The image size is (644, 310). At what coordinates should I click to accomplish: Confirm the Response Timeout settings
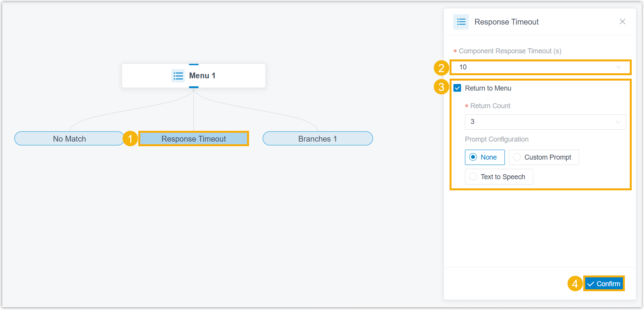point(604,284)
